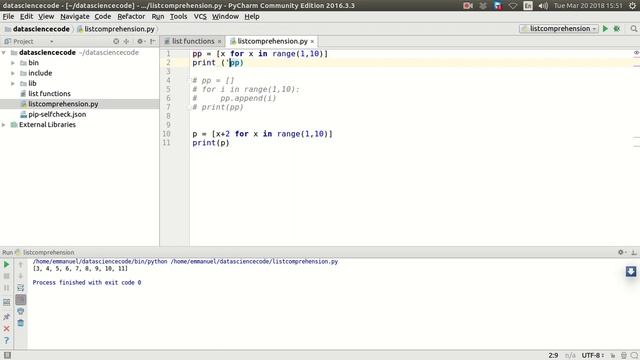The height and width of the screenshot is (360, 640).
Task: Switch to the listcomprehension.py editor tab
Action: (272, 41)
